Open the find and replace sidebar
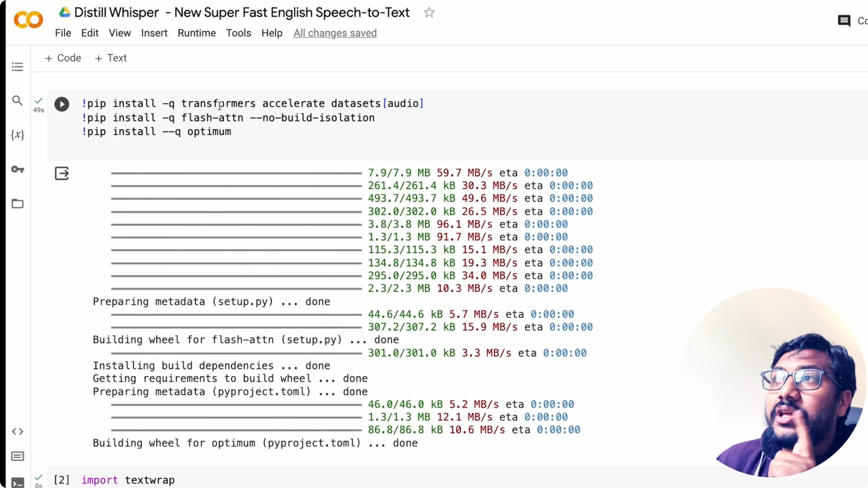Image resolution: width=868 pixels, height=488 pixels. [17, 101]
